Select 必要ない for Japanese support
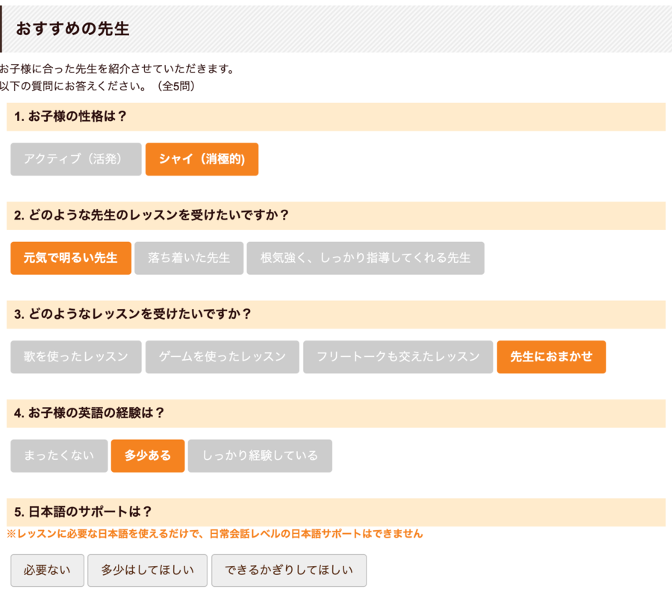The width and height of the screenshot is (672, 616). [x=47, y=570]
